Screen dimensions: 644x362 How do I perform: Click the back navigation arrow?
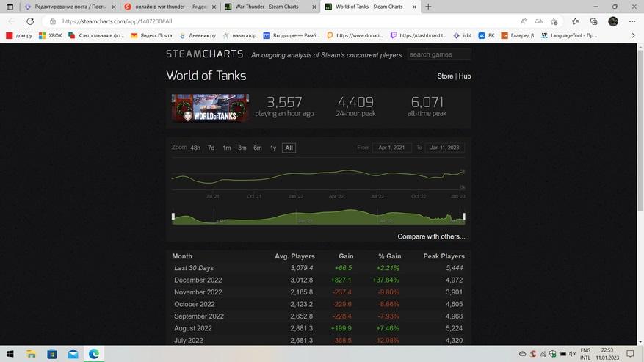[12, 21]
